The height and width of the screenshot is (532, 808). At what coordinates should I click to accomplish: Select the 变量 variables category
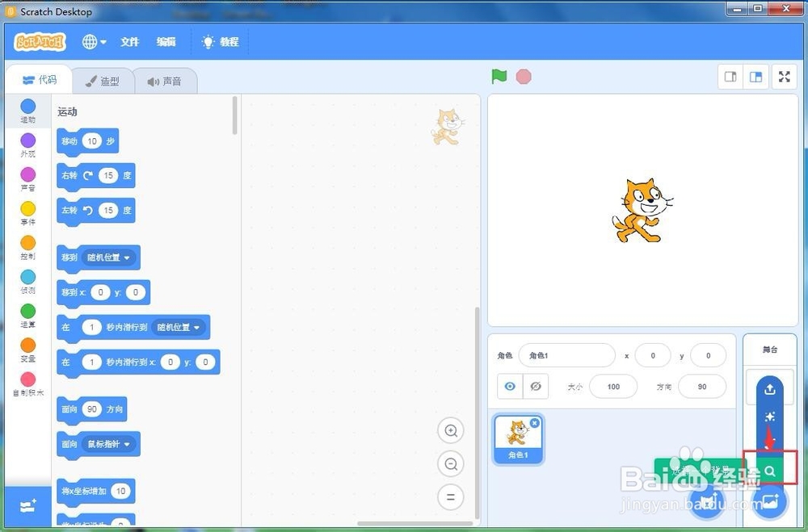27,350
